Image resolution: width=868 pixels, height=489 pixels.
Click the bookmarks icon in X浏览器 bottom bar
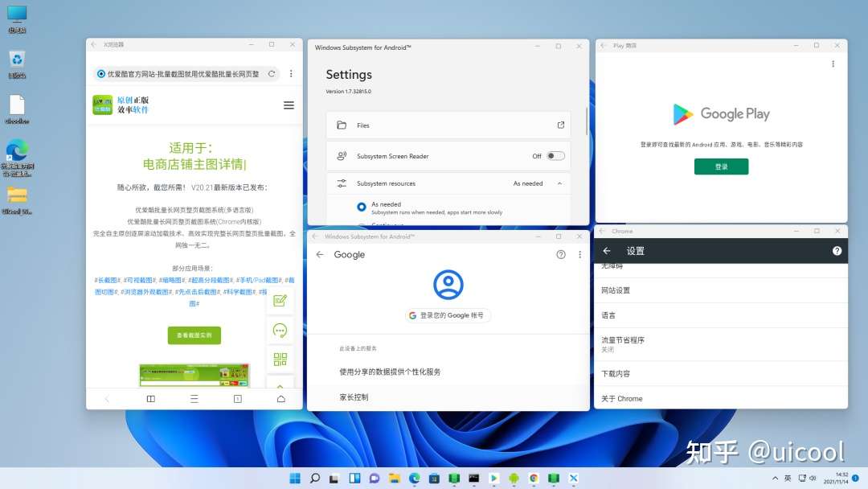(x=150, y=399)
